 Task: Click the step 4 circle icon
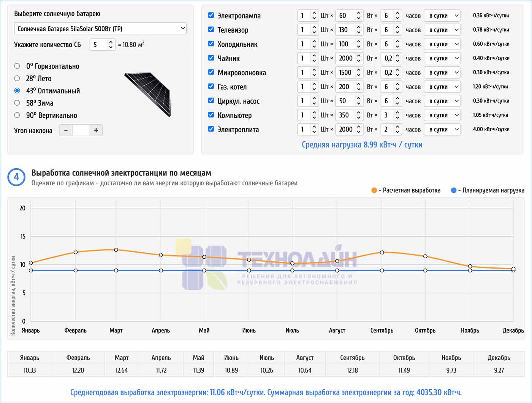pyautogui.click(x=16, y=177)
